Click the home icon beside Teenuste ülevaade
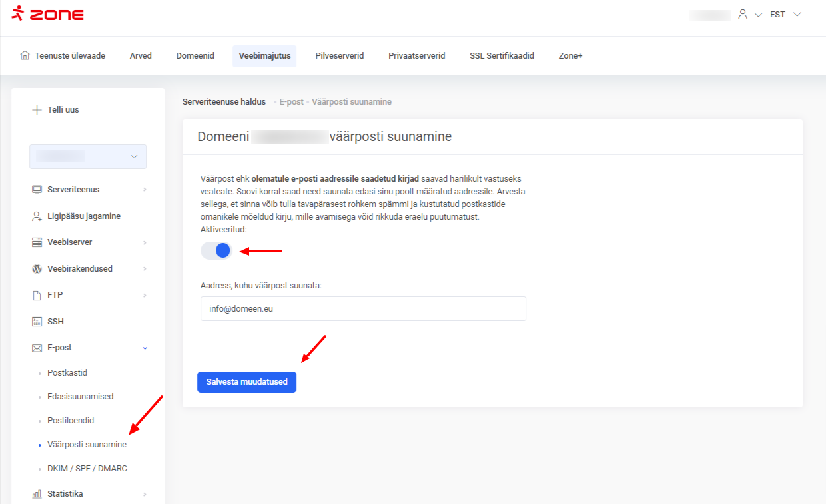Image resolution: width=826 pixels, height=504 pixels. [x=25, y=55]
